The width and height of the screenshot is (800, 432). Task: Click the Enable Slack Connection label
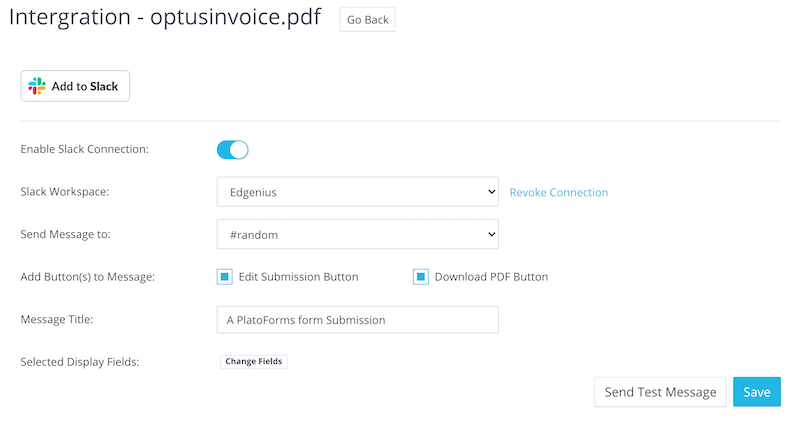(85, 149)
